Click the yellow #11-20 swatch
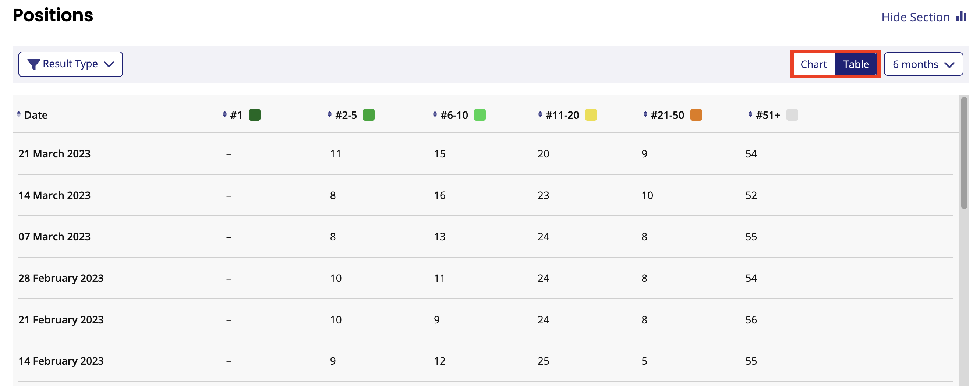This screenshot has height=386, width=980. pyautogui.click(x=590, y=115)
